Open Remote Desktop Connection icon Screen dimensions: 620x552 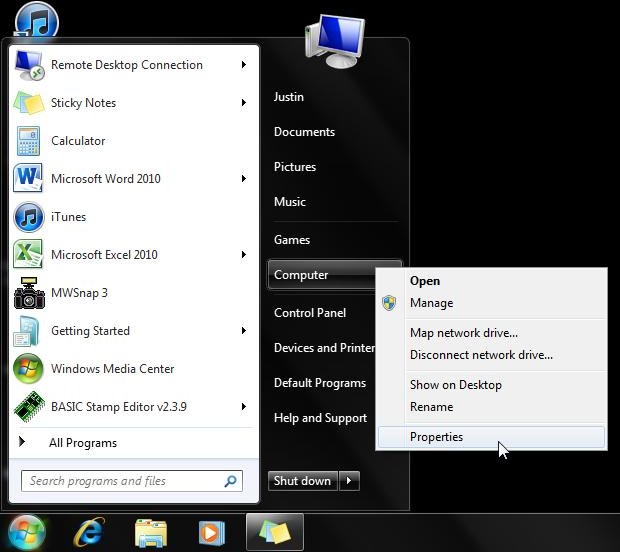click(28, 65)
